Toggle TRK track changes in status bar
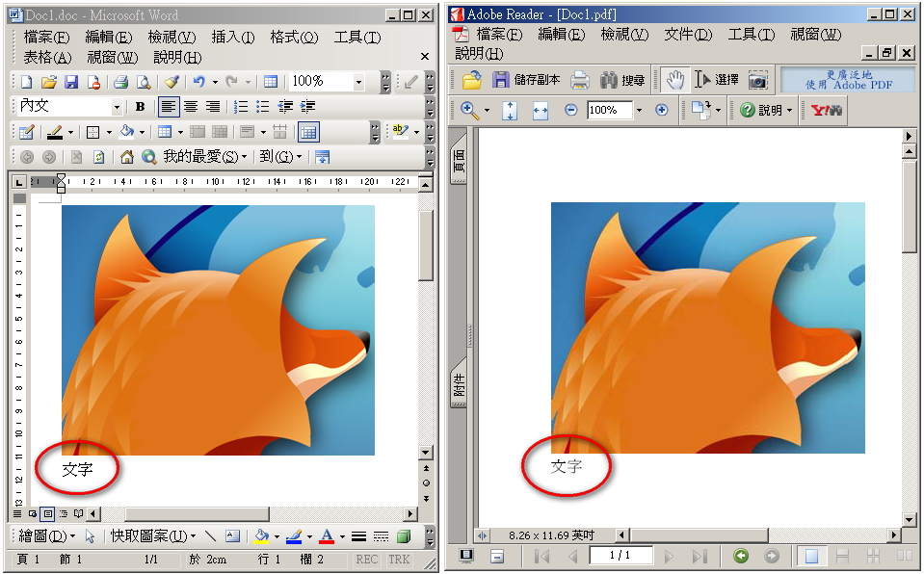Viewport: 924px width, 574px height. pyautogui.click(x=399, y=560)
